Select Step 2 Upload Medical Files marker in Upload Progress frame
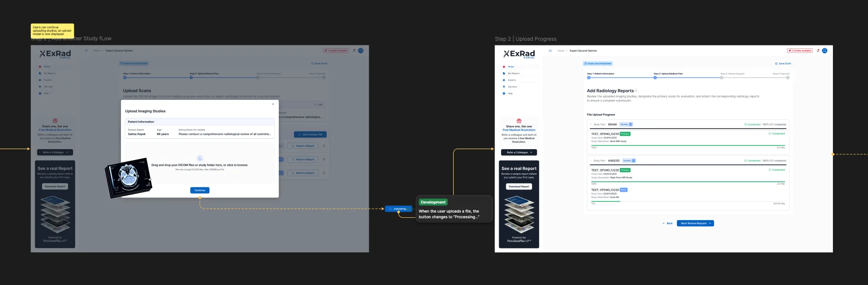 coord(655,78)
